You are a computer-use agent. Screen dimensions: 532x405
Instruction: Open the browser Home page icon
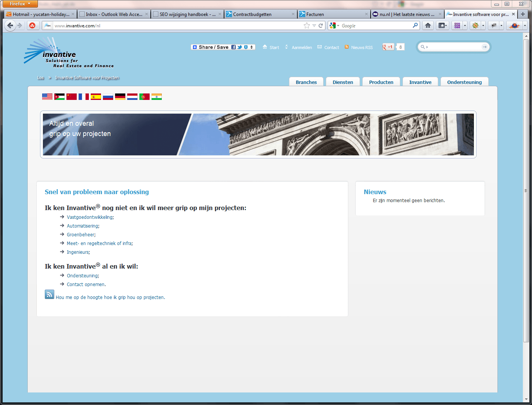click(428, 25)
